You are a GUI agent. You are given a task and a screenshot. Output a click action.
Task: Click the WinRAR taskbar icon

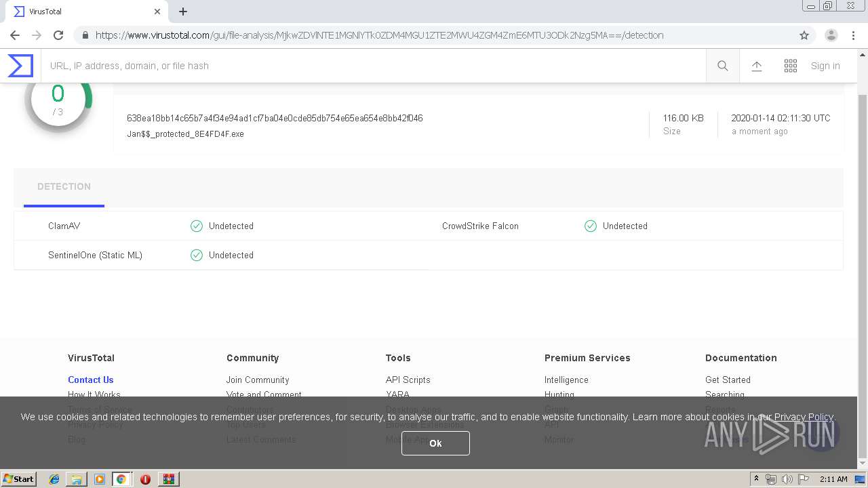[x=168, y=479]
